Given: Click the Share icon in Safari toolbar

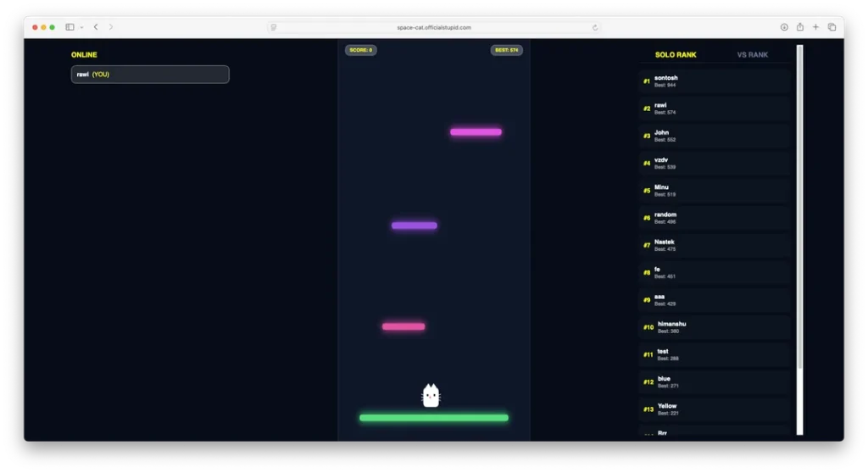Looking at the screenshot, I should pos(800,27).
